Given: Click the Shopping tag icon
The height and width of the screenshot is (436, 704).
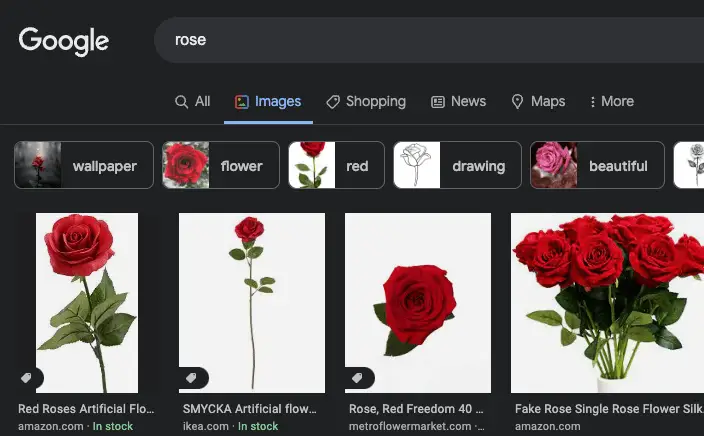Looking at the screenshot, I should pyautogui.click(x=333, y=102).
